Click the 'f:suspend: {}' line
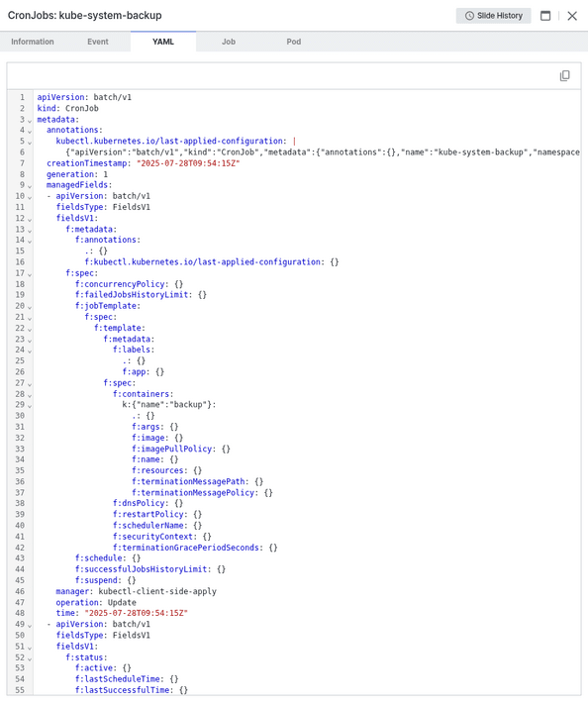This screenshot has width=588, height=706. 105,580
